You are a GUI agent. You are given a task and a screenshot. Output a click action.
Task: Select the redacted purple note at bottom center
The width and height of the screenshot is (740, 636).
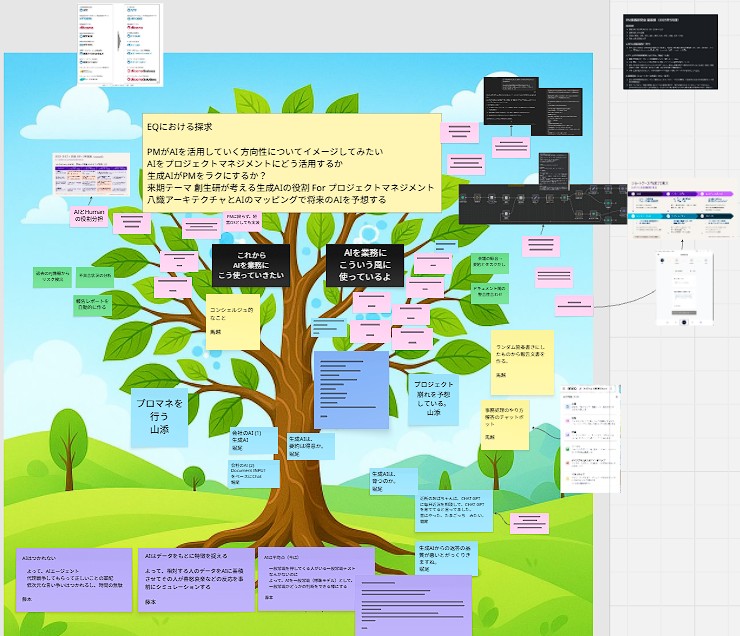413,605
